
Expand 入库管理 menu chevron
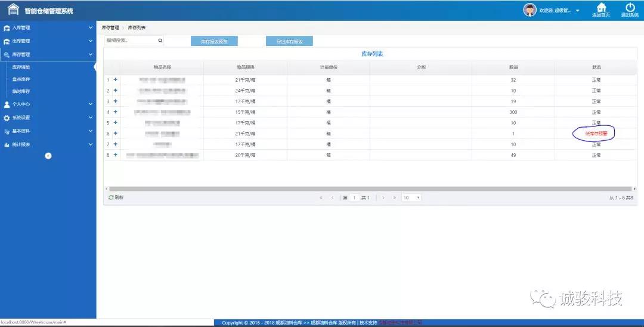coord(91,28)
